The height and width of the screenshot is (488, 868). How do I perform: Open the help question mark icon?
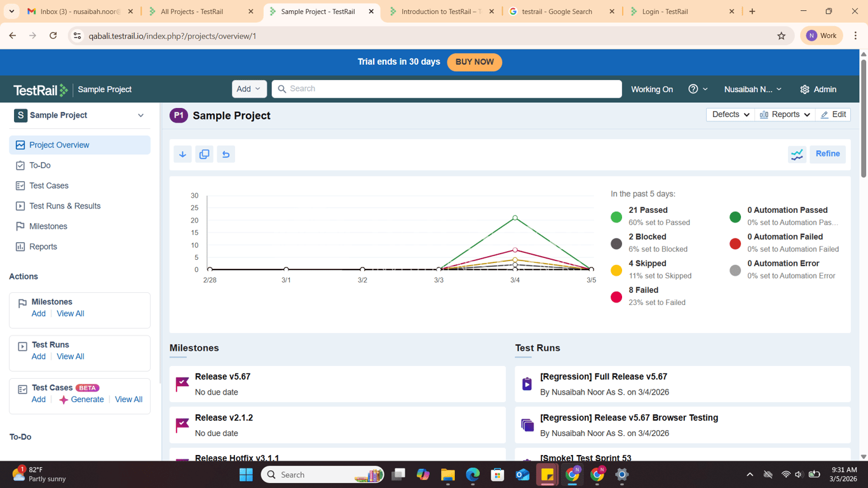(693, 89)
